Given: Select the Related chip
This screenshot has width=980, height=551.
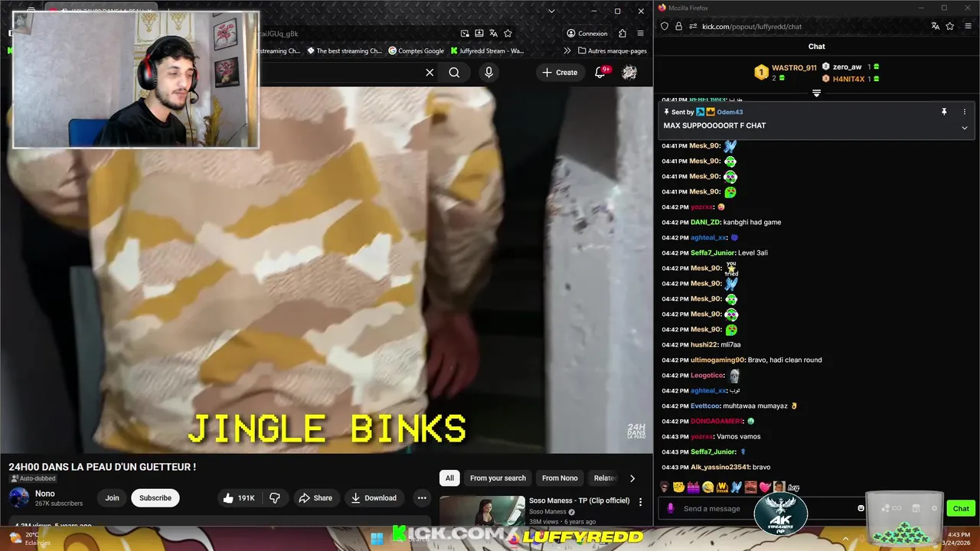Looking at the screenshot, I should point(605,478).
